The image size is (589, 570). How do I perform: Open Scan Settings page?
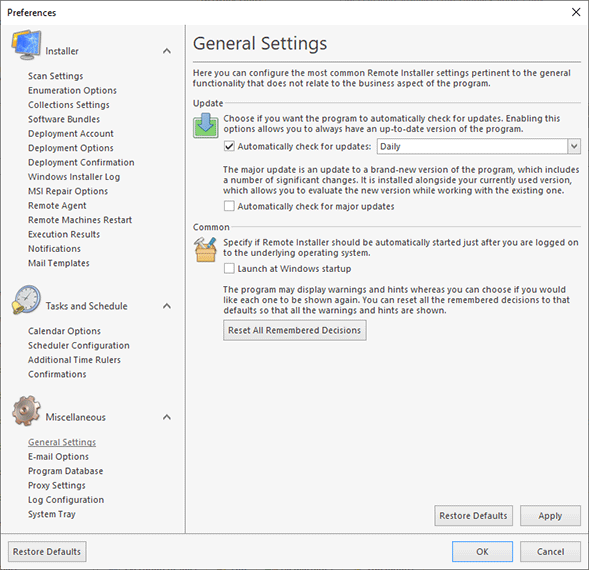[x=56, y=76]
